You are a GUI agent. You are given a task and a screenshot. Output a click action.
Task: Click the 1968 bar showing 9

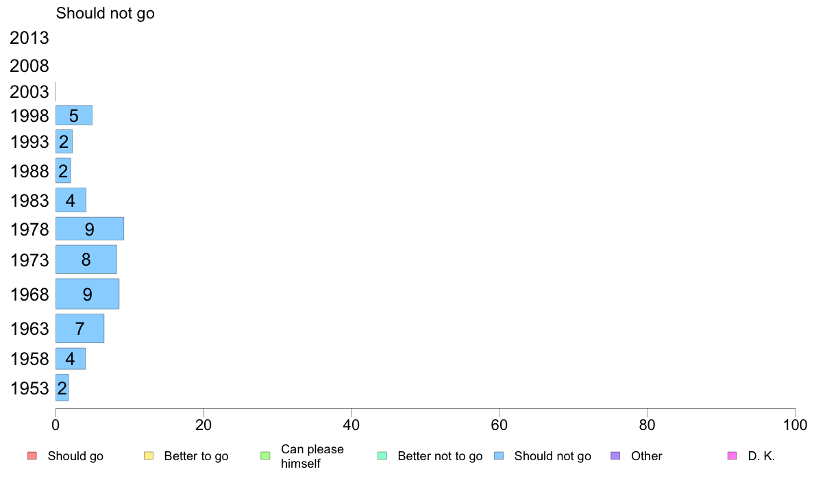[x=87, y=294]
